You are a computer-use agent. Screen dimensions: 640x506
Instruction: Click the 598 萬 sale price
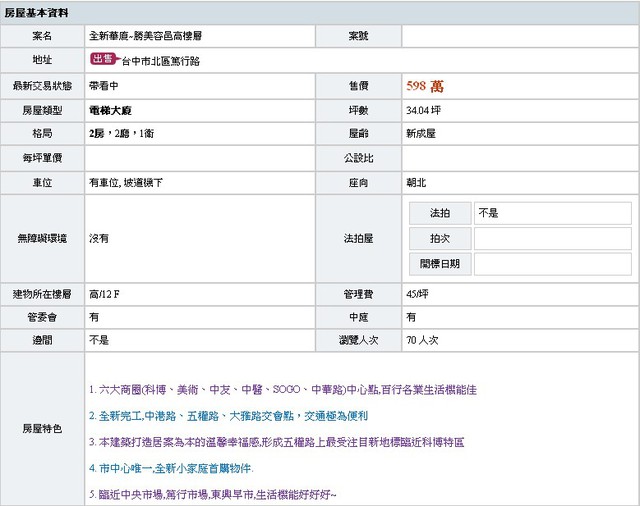425,86
